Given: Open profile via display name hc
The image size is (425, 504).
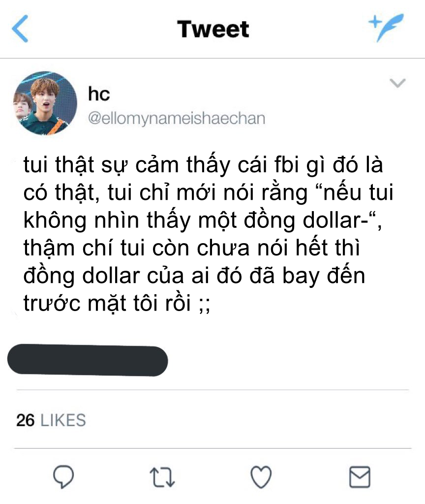Looking at the screenshot, I should tap(99, 94).
